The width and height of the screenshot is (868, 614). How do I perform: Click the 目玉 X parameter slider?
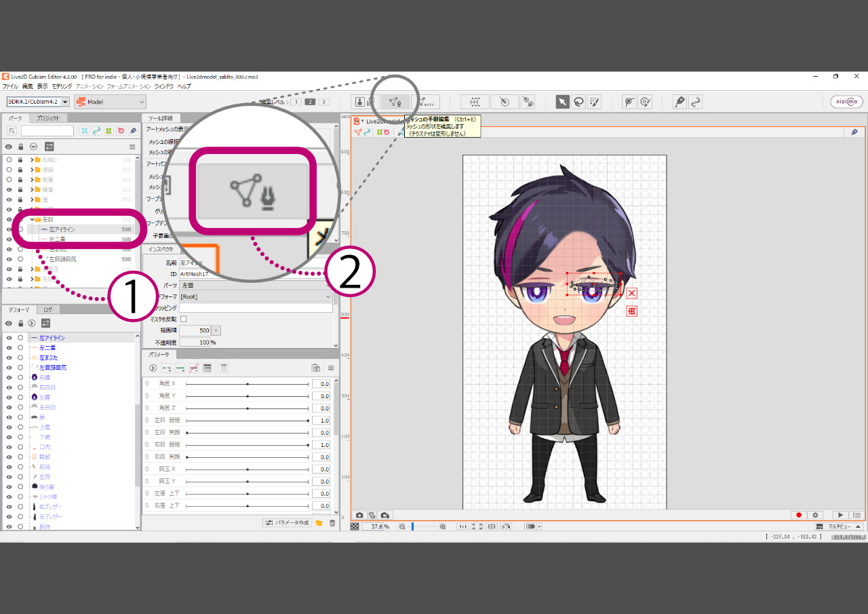tap(248, 469)
